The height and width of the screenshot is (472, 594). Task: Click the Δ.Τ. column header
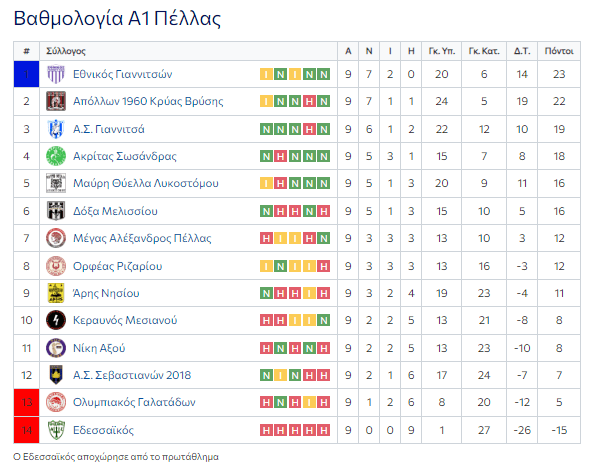[x=522, y=51]
